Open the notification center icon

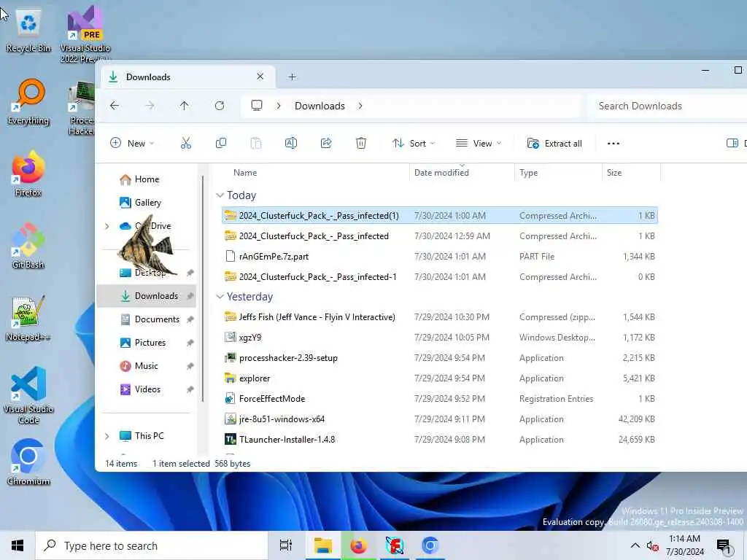click(x=724, y=545)
